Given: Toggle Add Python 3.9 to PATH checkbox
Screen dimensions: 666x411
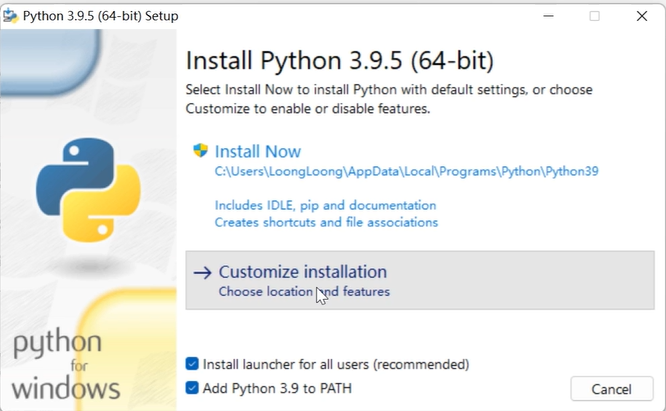Looking at the screenshot, I should click(x=192, y=388).
